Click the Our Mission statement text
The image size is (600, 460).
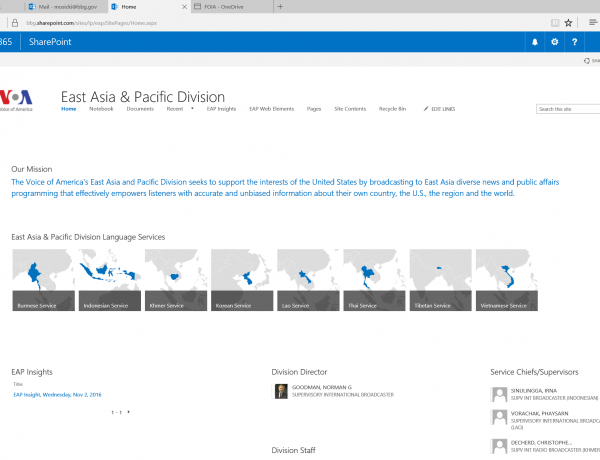tap(285, 188)
